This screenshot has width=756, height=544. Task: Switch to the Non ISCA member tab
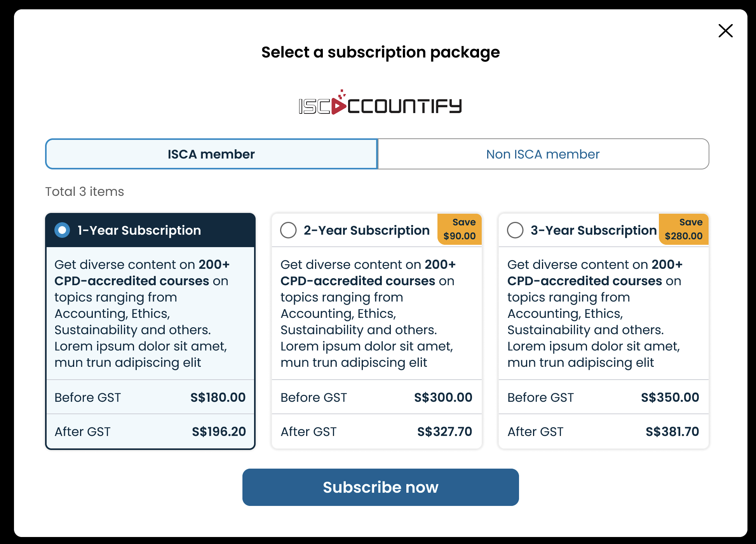[x=543, y=154]
